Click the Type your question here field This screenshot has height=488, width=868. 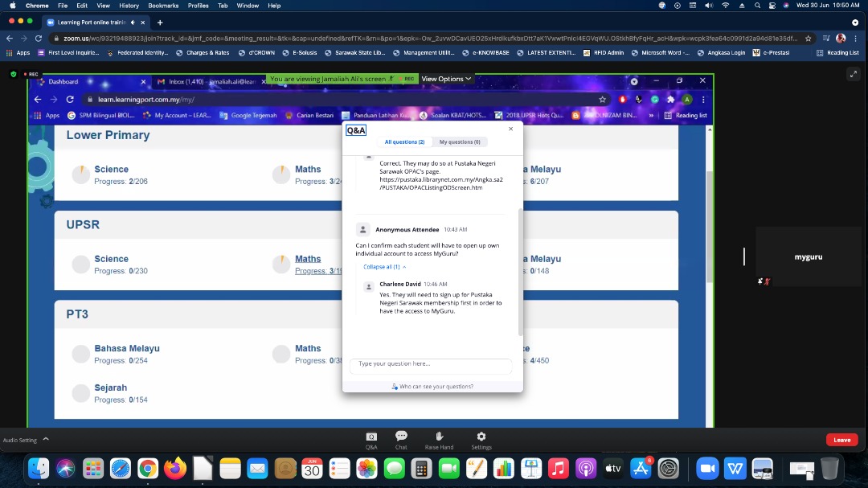click(431, 364)
